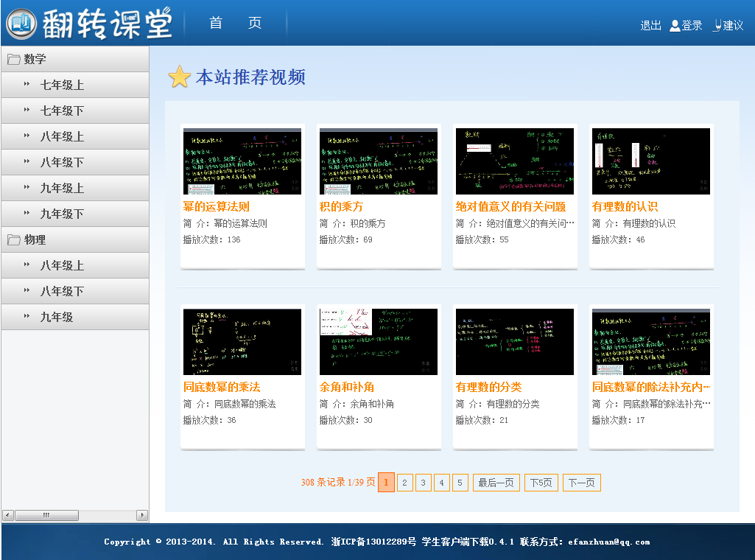Click the 有理数的分类 title link

[489, 387]
